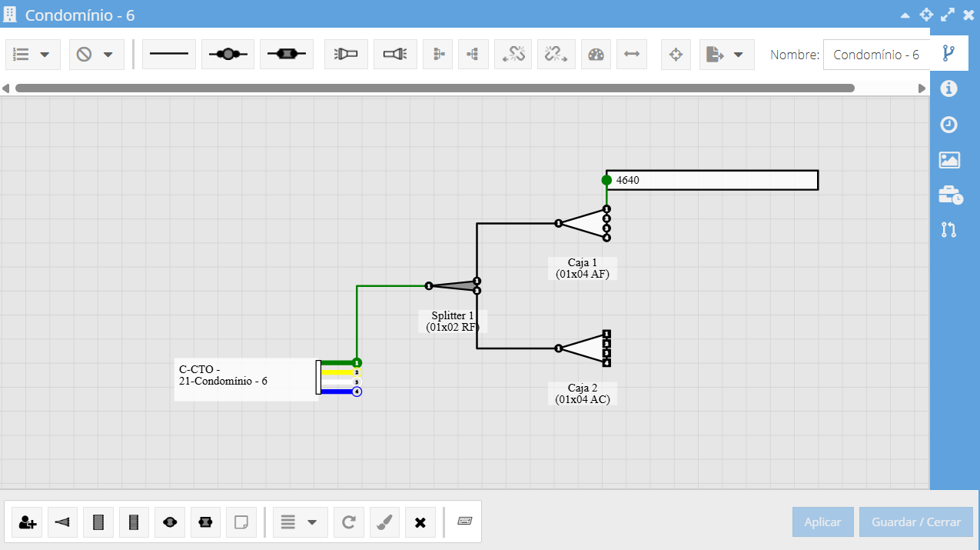The width and height of the screenshot is (980, 550).
Task: Click the first vertical rack icon
Action: coord(98,522)
